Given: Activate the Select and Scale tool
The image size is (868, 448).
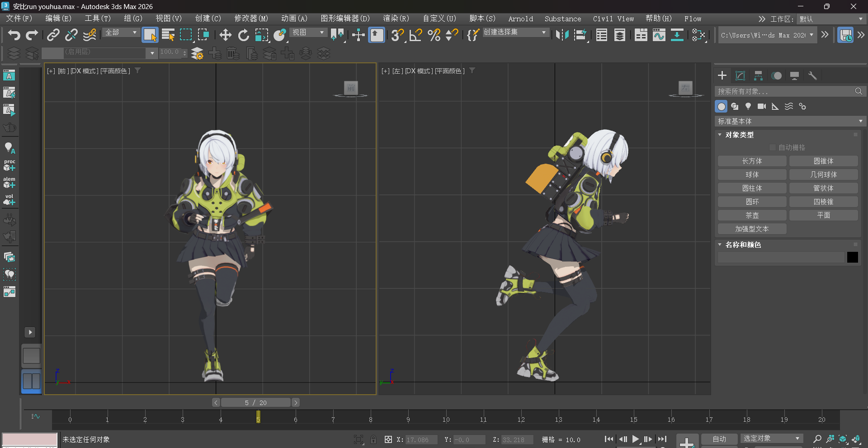Looking at the screenshot, I should [x=261, y=35].
